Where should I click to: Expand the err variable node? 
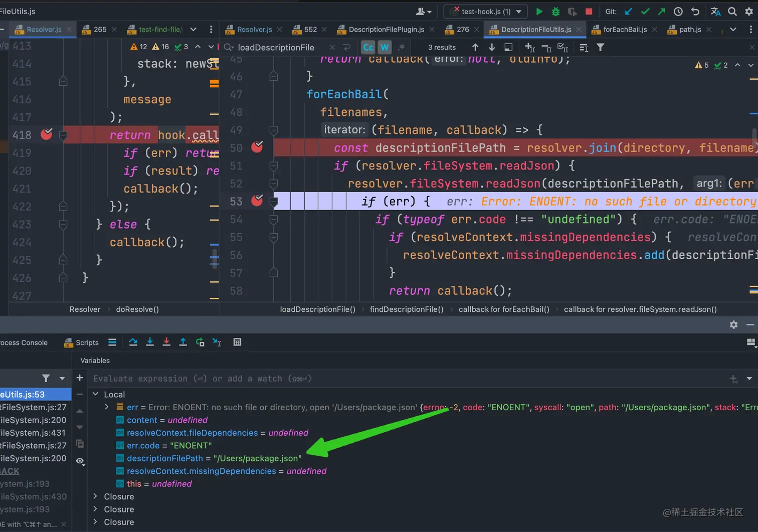pos(106,407)
